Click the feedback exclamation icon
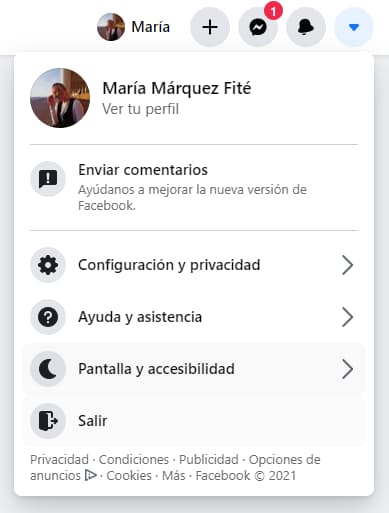 point(48,179)
